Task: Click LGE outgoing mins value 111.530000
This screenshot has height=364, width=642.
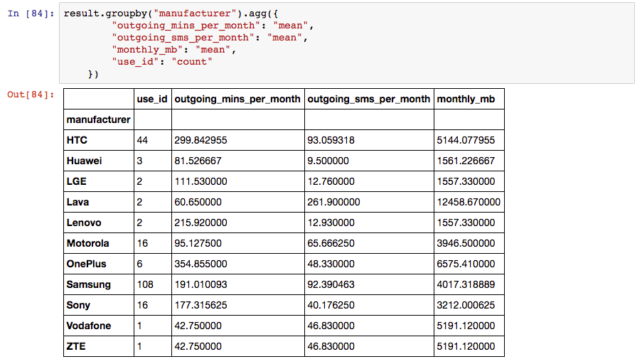Action: [200, 181]
